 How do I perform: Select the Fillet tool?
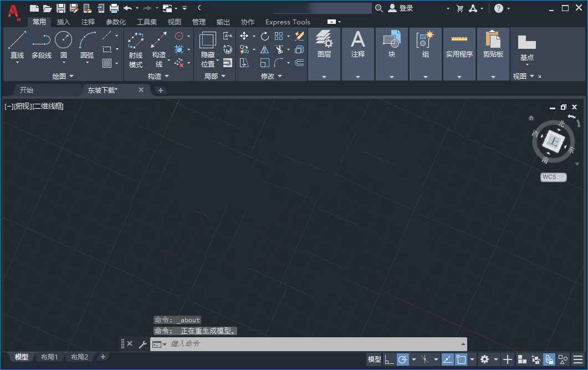click(279, 63)
